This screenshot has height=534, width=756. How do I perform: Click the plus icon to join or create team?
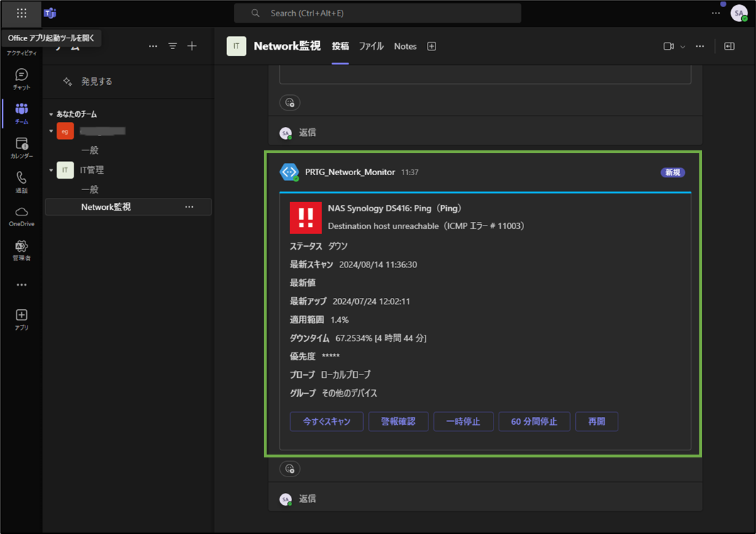coord(192,46)
